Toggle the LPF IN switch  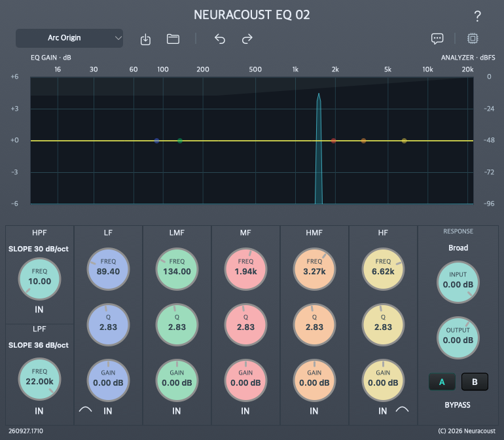[39, 411]
